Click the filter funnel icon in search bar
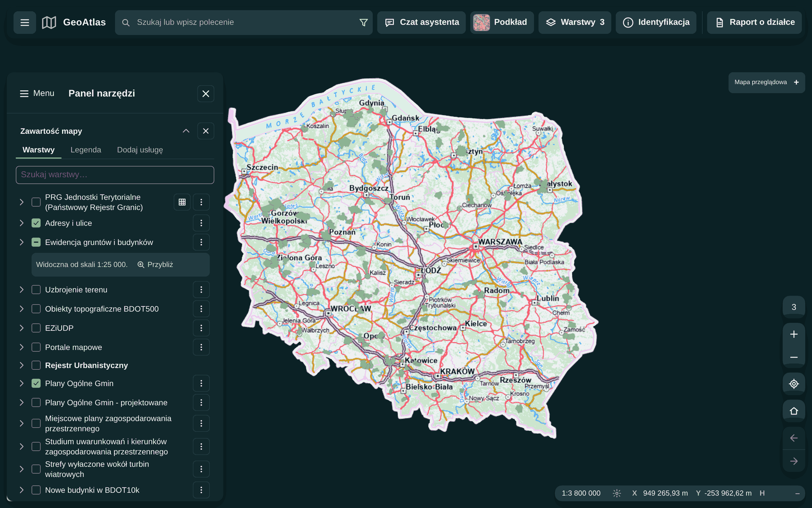 click(363, 23)
